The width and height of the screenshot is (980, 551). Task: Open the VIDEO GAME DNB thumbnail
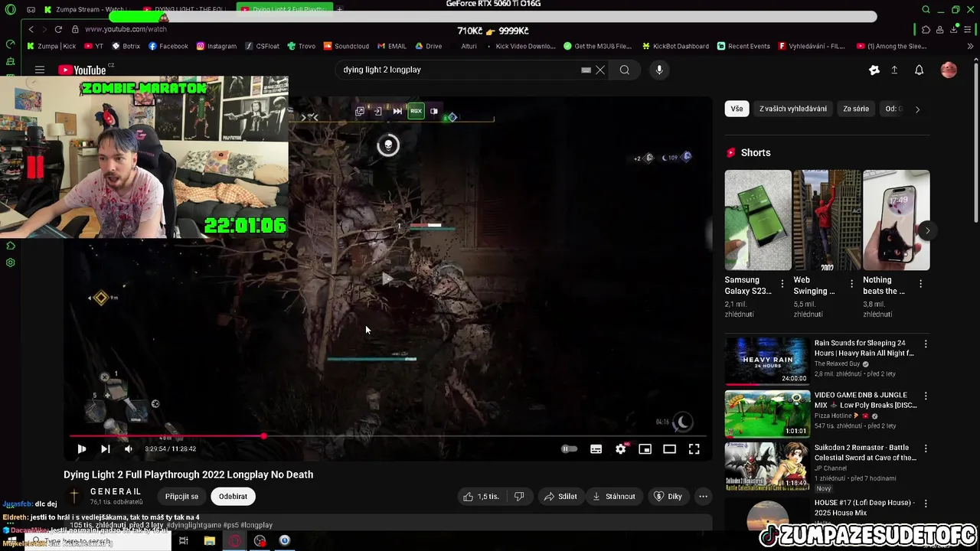pyautogui.click(x=767, y=413)
